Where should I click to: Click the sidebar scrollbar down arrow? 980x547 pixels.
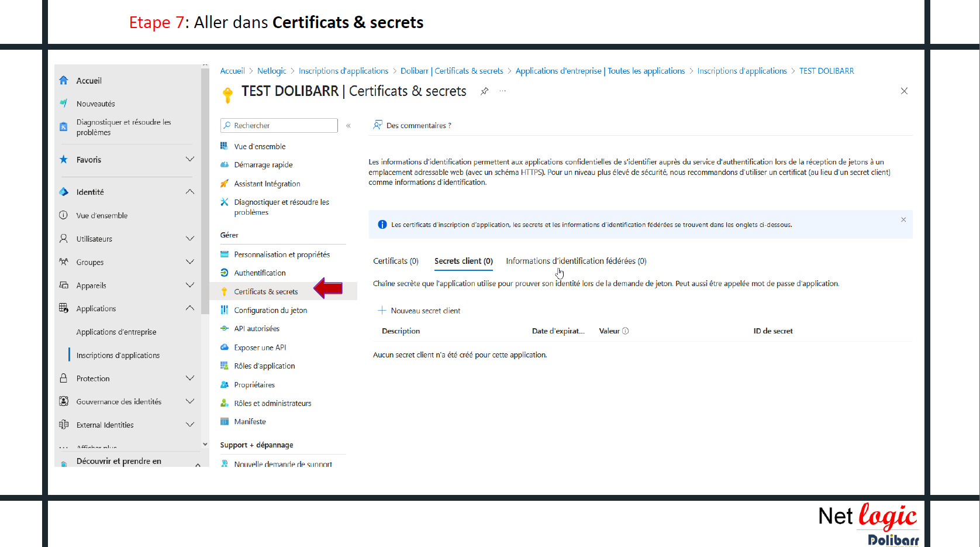(205, 445)
